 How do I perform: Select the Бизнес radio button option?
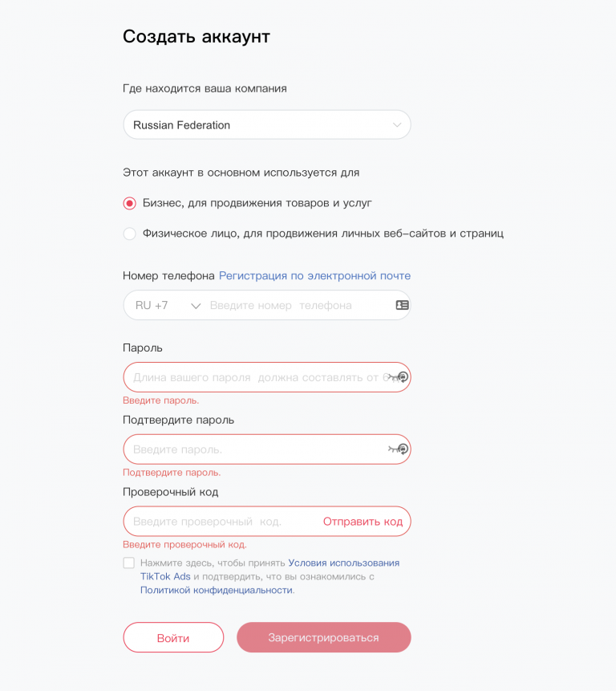click(x=130, y=203)
